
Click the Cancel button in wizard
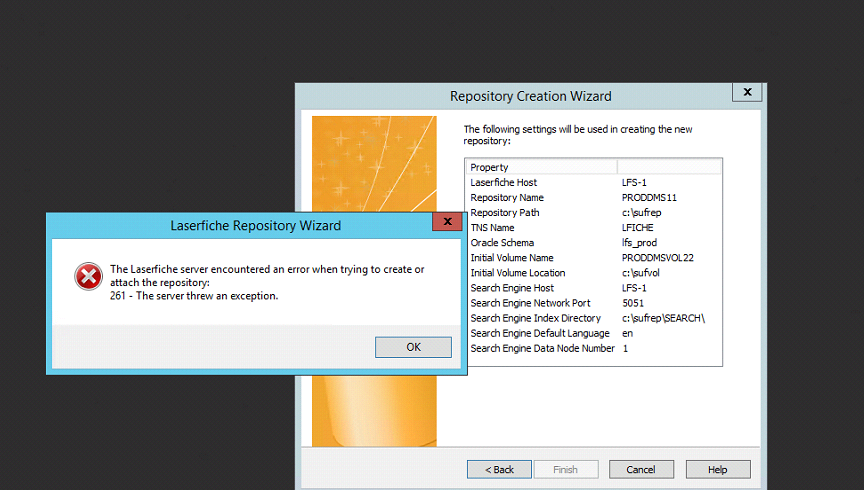pyautogui.click(x=641, y=470)
